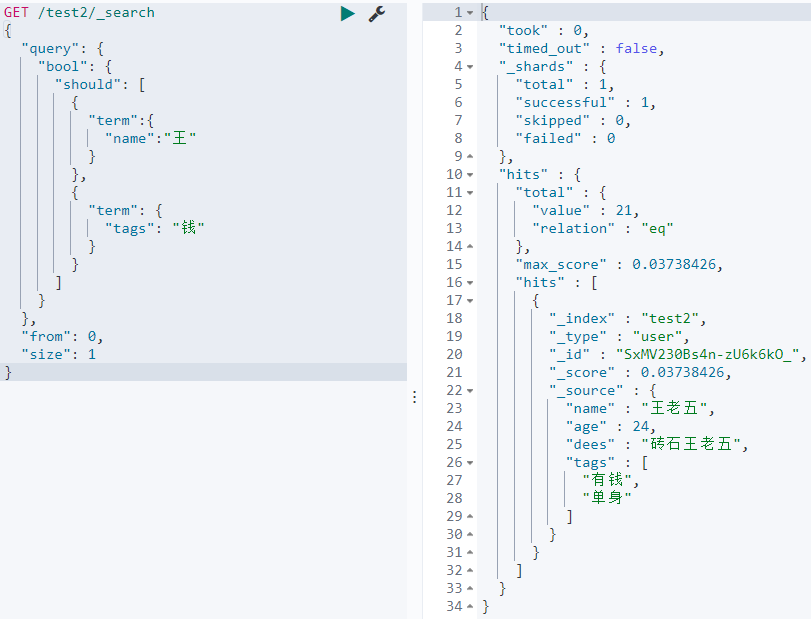Click the /test2/_search path text
The width and height of the screenshot is (811, 619).
(96, 12)
